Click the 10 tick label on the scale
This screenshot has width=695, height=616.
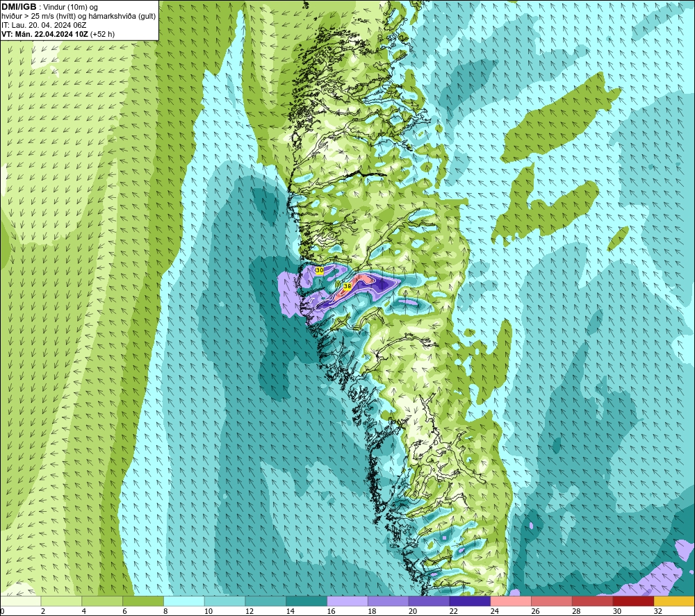(x=208, y=612)
